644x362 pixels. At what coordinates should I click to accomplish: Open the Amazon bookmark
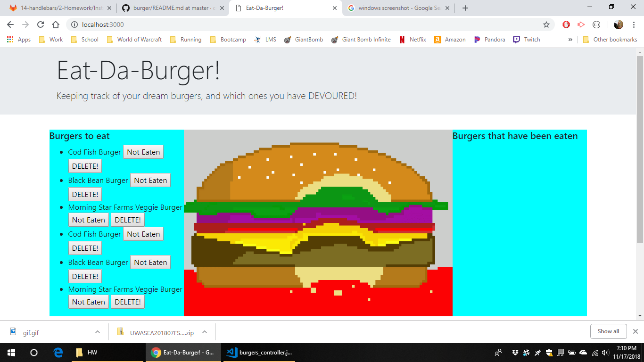coord(449,40)
